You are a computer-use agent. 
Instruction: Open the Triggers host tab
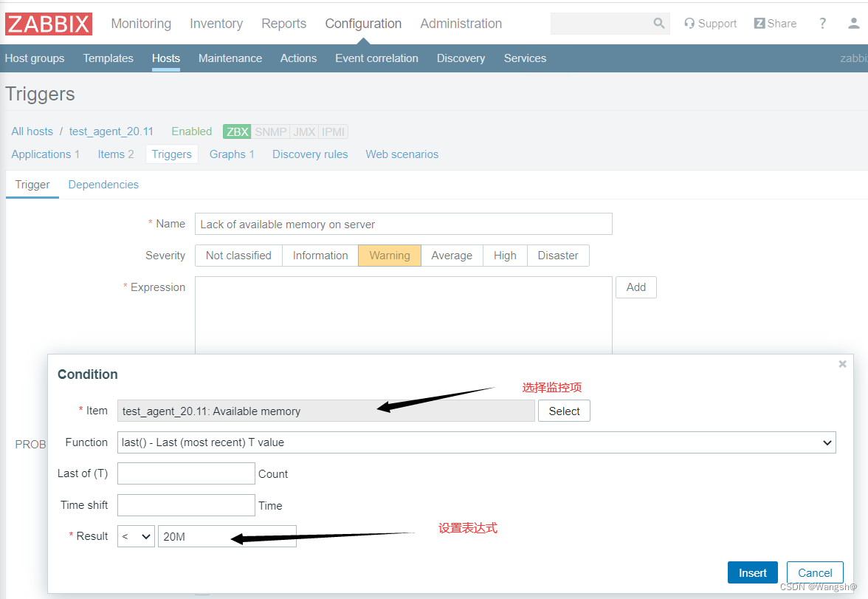click(171, 154)
